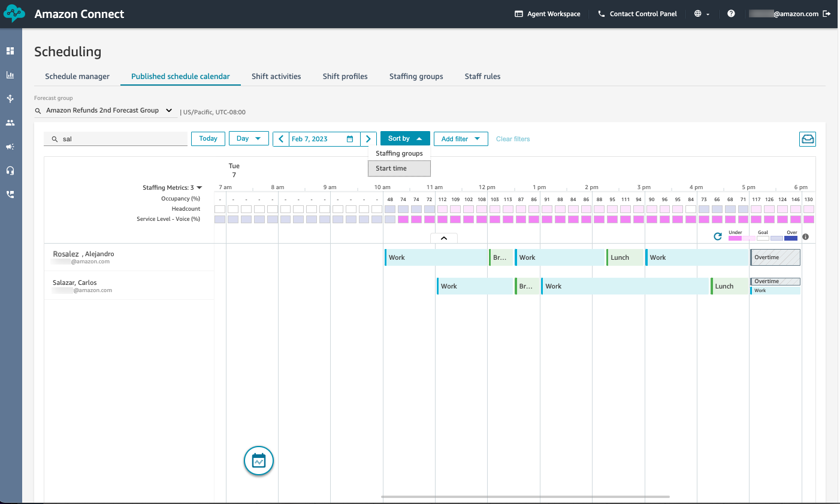This screenshot has width=840, height=504.
Task: Click the Today button
Action: [208, 139]
